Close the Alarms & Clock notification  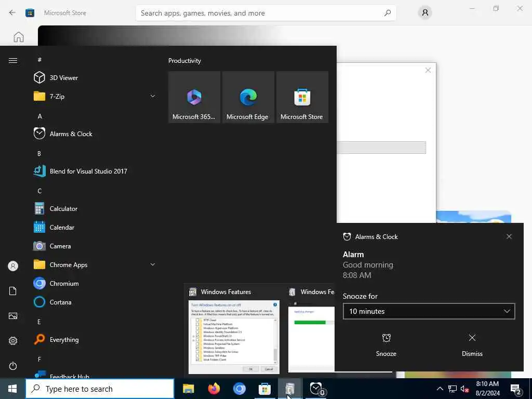509,236
